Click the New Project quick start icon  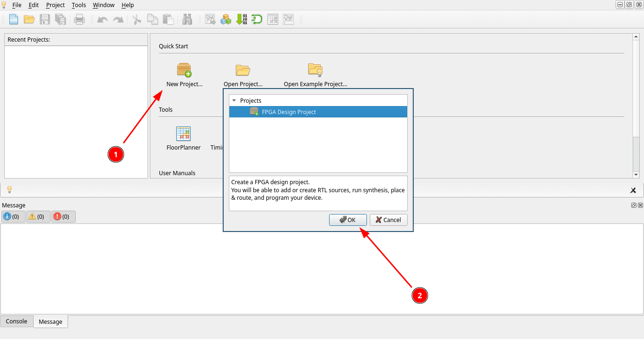184,70
